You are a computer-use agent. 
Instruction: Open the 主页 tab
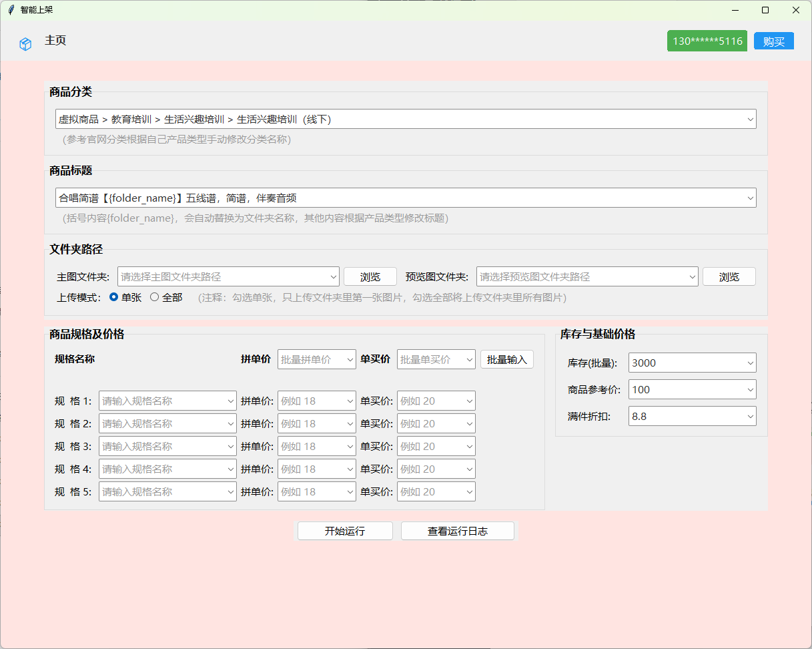55,41
